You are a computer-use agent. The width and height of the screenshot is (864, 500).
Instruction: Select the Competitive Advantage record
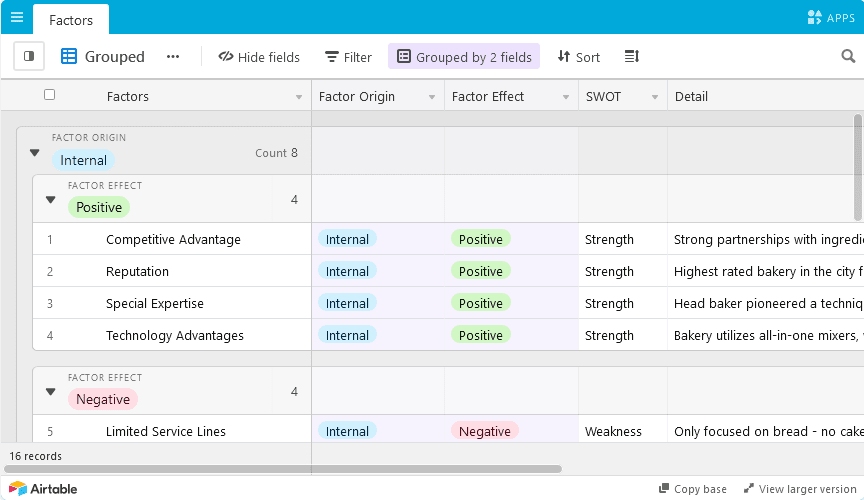coord(173,239)
